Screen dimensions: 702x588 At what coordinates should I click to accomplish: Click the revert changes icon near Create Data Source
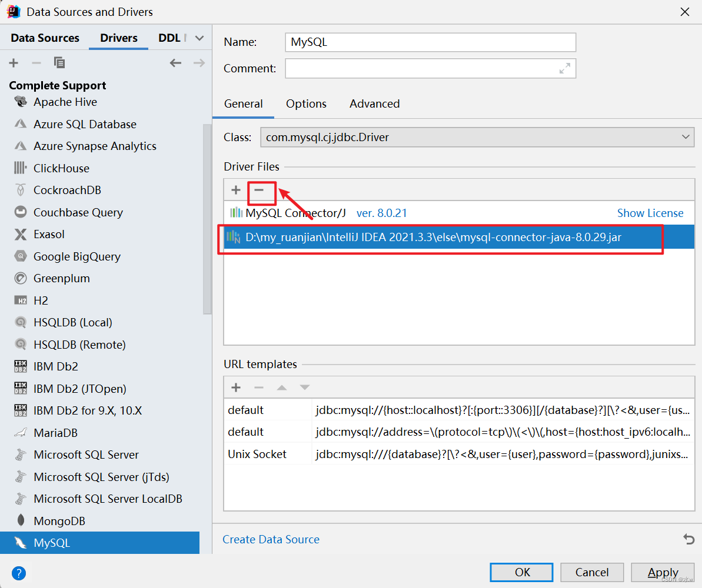tap(688, 539)
